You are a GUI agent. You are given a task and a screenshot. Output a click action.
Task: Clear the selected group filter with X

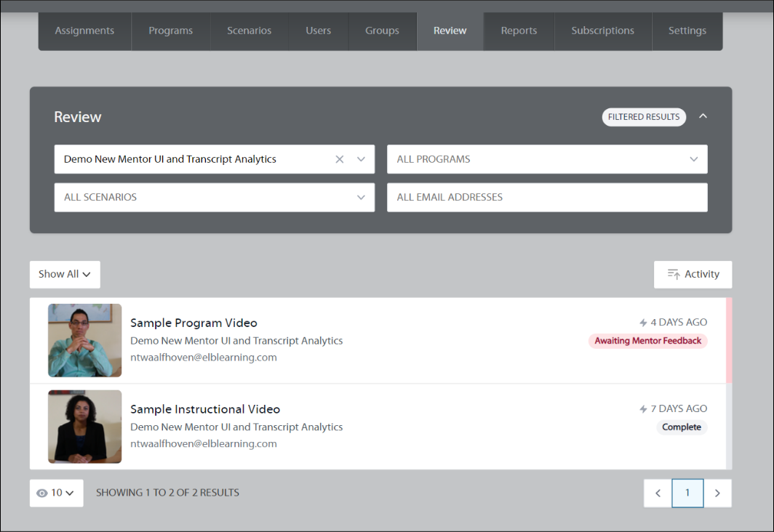[339, 159]
